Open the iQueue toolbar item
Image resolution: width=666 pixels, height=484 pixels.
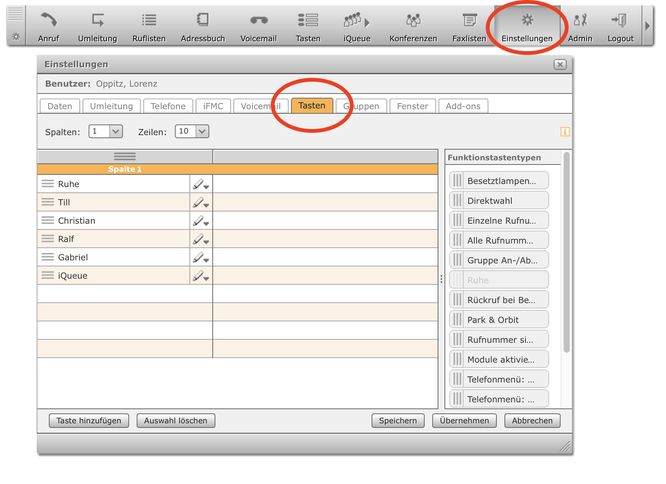[357, 26]
